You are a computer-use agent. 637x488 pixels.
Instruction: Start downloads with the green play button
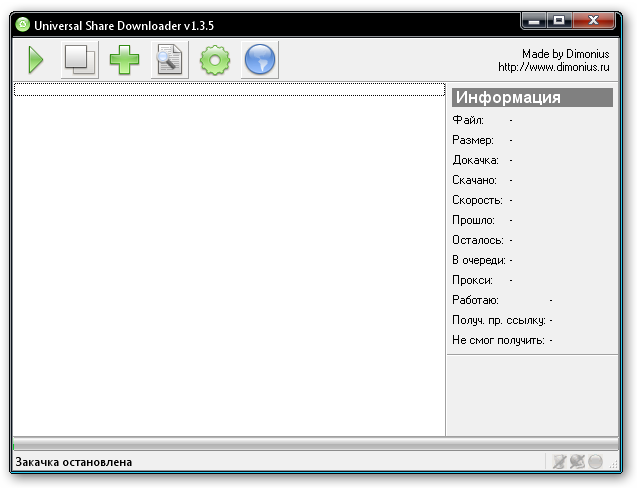click(36, 61)
